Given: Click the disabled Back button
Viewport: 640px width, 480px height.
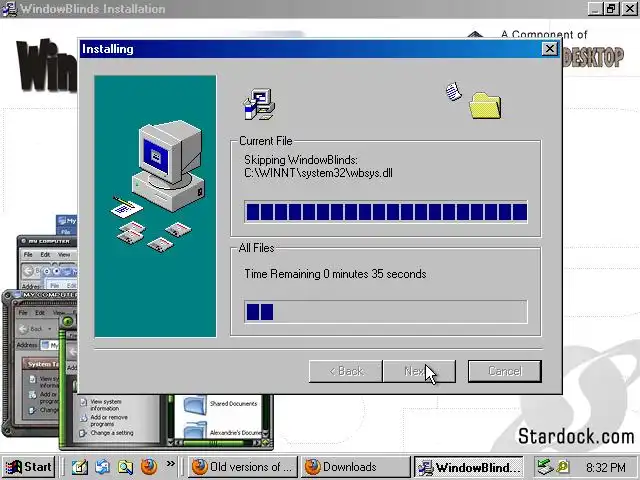Looking at the screenshot, I should point(346,371).
